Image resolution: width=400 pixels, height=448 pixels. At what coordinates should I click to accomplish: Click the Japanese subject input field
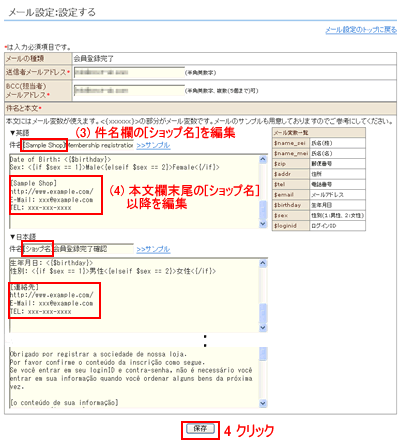click(78, 249)
